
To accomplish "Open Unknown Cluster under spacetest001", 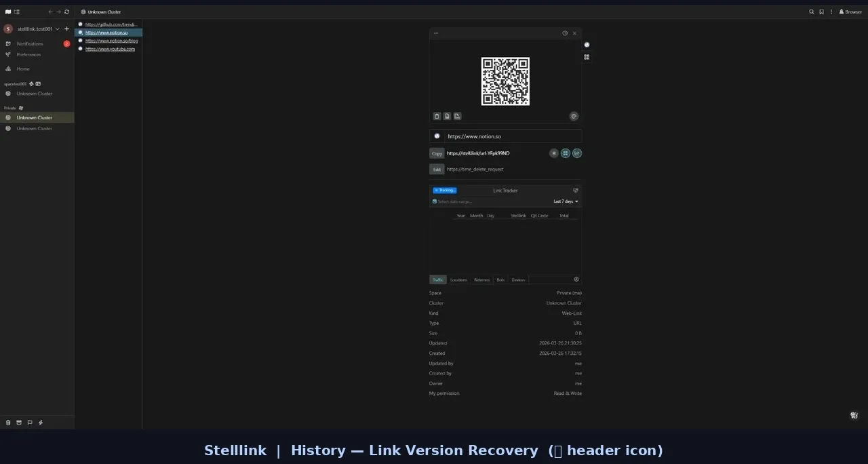I will 35,94.
